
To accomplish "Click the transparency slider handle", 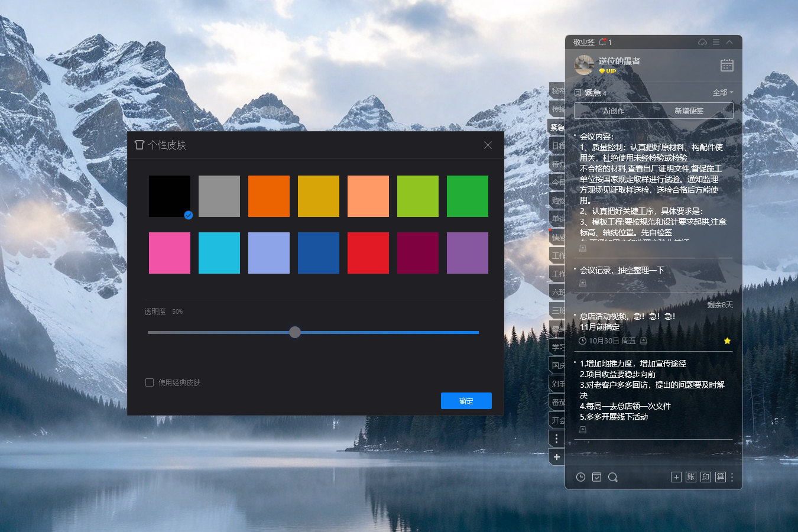I will (295, 332).
